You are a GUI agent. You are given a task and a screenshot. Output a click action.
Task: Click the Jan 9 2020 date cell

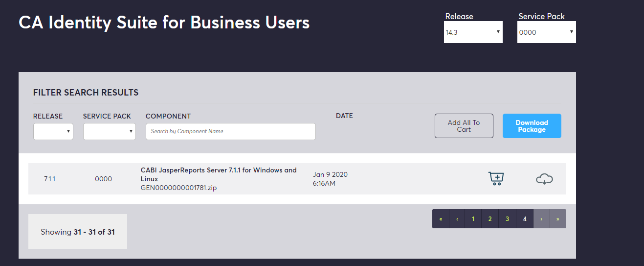pyautogui.click(x=330, y=179)
